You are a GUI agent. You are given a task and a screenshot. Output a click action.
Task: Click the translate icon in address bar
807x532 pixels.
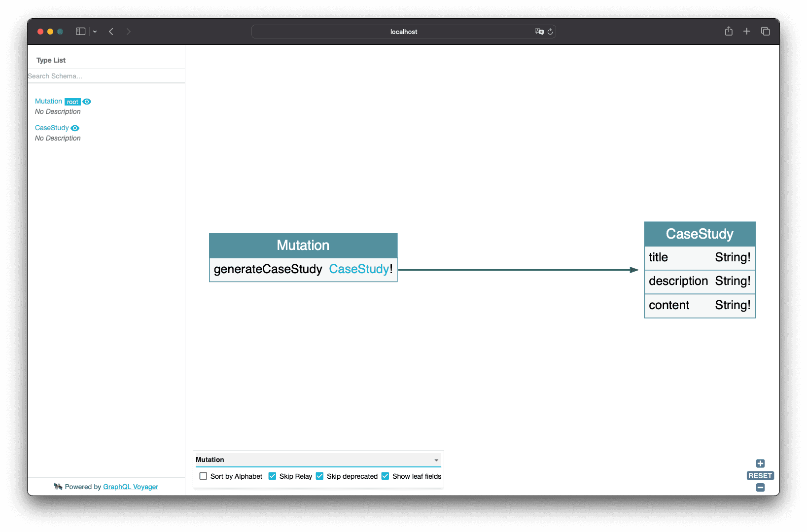(x=539, y=32)
